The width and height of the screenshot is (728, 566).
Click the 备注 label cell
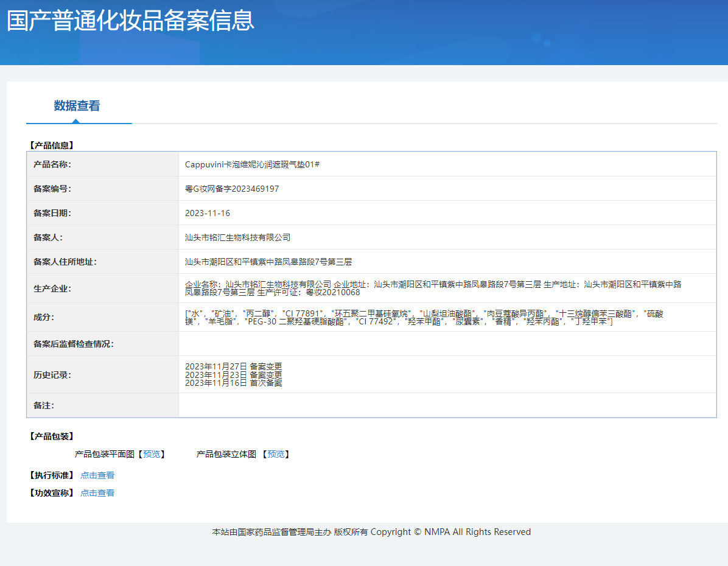click(x=103, y=405)
